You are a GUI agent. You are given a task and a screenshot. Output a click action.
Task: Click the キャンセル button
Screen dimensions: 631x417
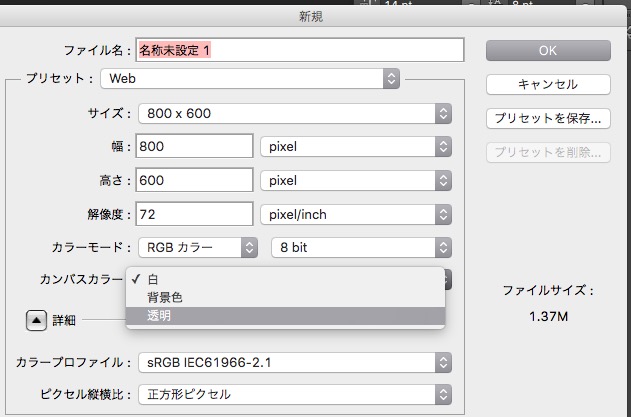click(x=548, y=84)
